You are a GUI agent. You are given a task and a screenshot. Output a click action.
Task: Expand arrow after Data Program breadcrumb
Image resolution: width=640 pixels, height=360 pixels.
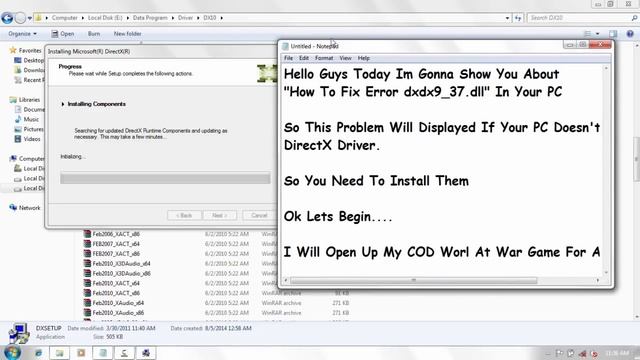tap(173, 18)
